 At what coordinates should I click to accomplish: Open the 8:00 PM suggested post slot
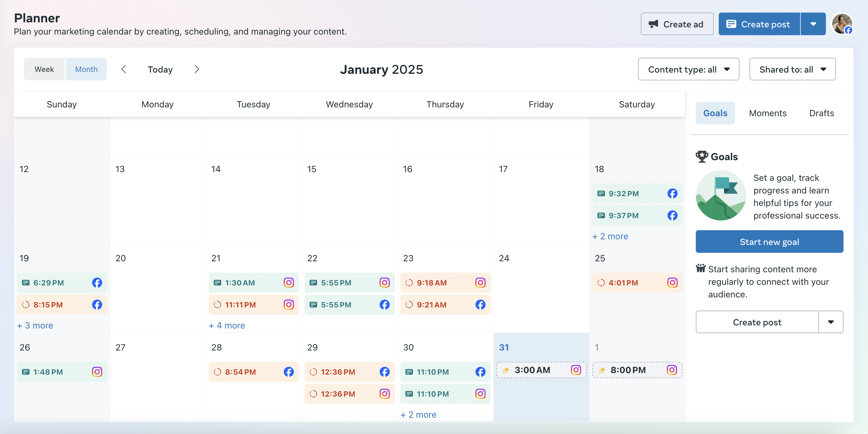(x=637, y=370)
